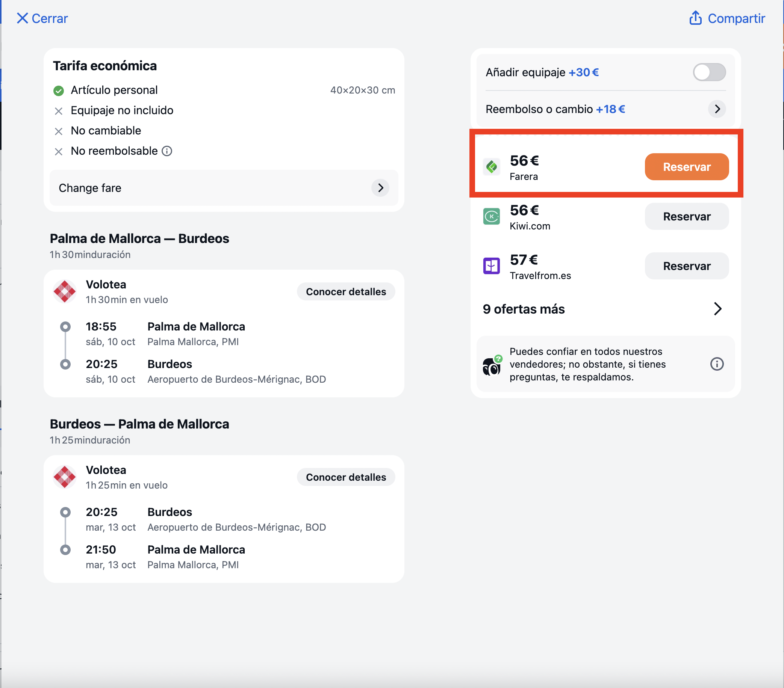This screenshot has height=688, width=784.
Task: Open Change fare options
Action: click(224, 188)
